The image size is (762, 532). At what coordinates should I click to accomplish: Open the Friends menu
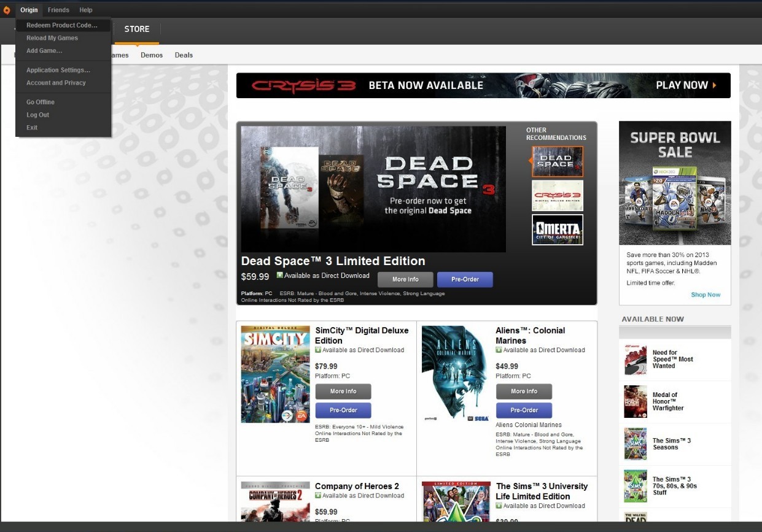tap(58, 10)
